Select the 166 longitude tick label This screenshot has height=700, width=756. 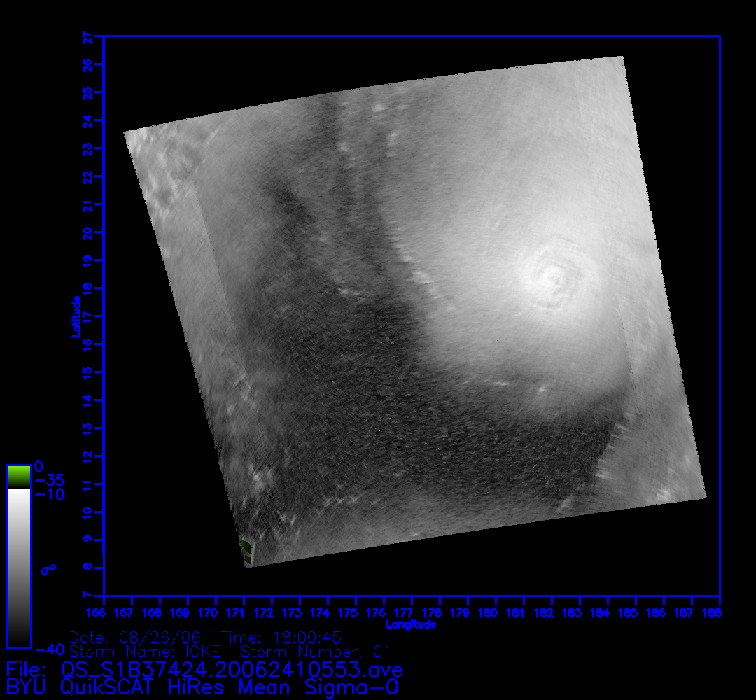point(104,613)
